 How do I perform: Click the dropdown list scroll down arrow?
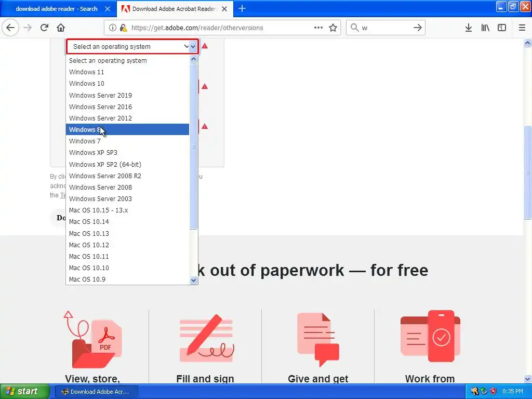pyautogui.click(x=193, y=280)
